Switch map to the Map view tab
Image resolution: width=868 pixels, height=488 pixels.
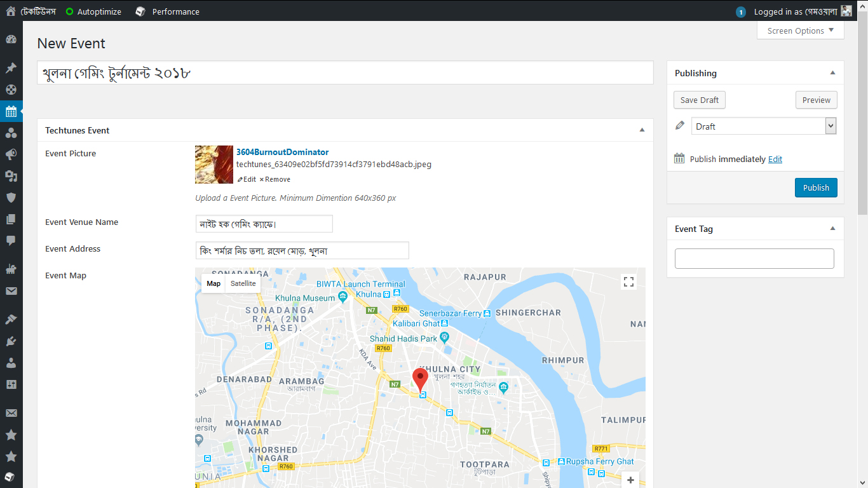pyautogui.click(x=214, y=283)
